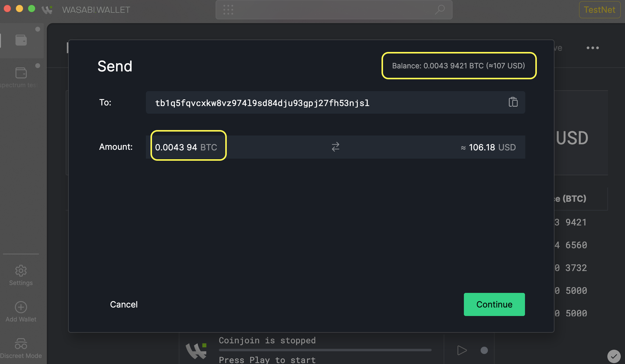
Task: Click the Add Wallet label
Action: [21, 319]
